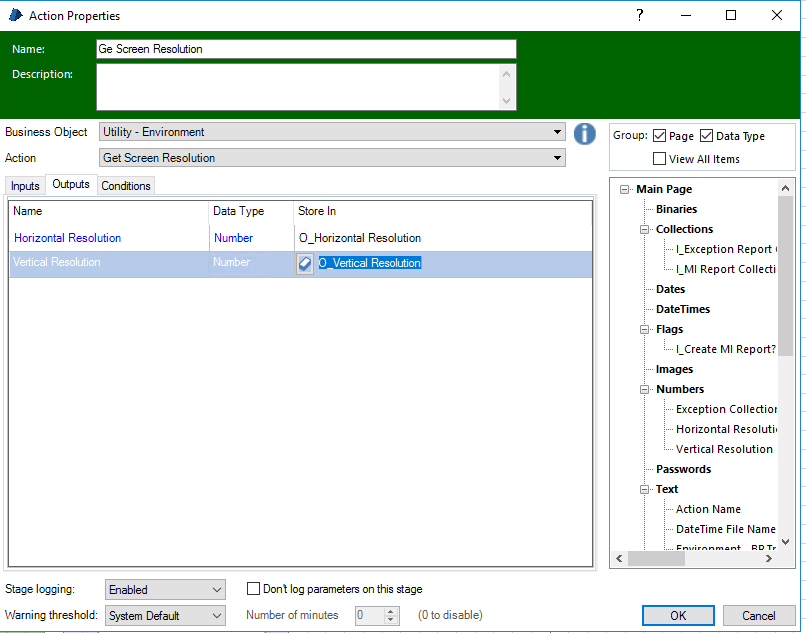Toggle the Data Type checkbox
Screen dimensions: 806x633
(706, 136)
